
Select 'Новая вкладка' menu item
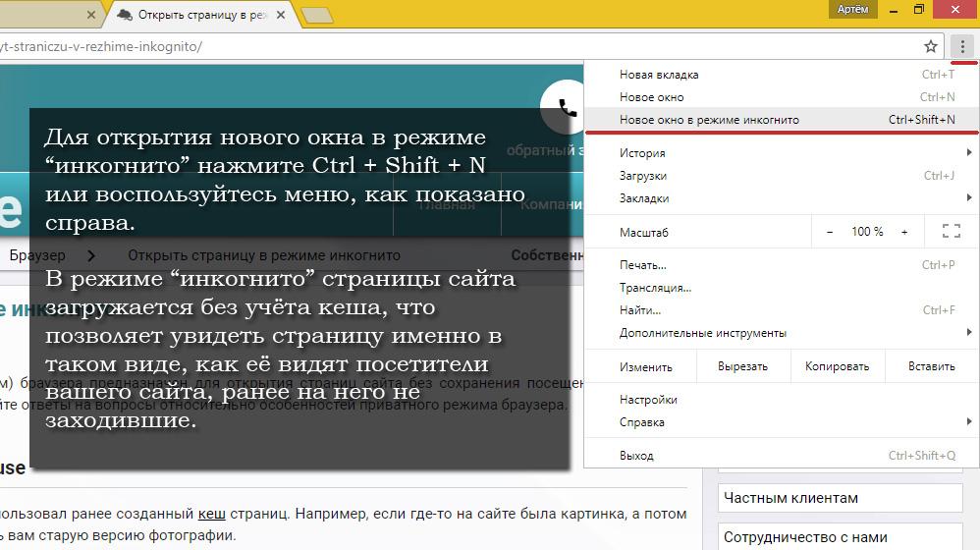coord(782,75)
